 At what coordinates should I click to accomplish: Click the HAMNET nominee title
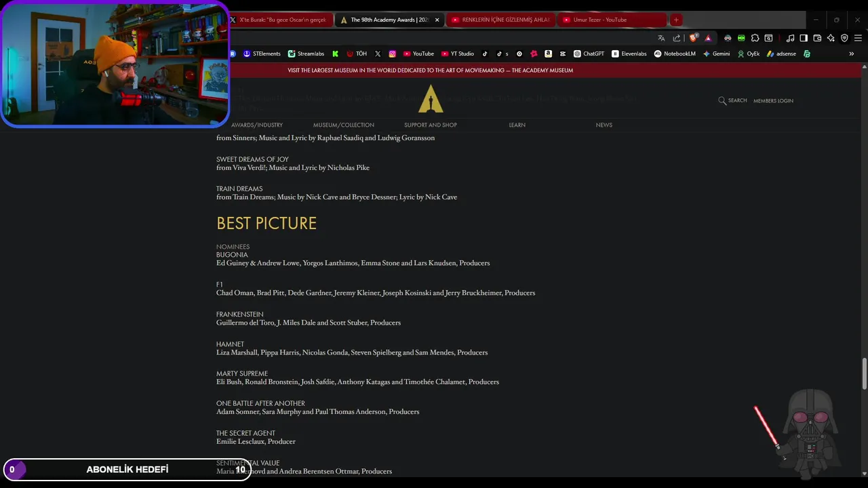click(230, 344)
